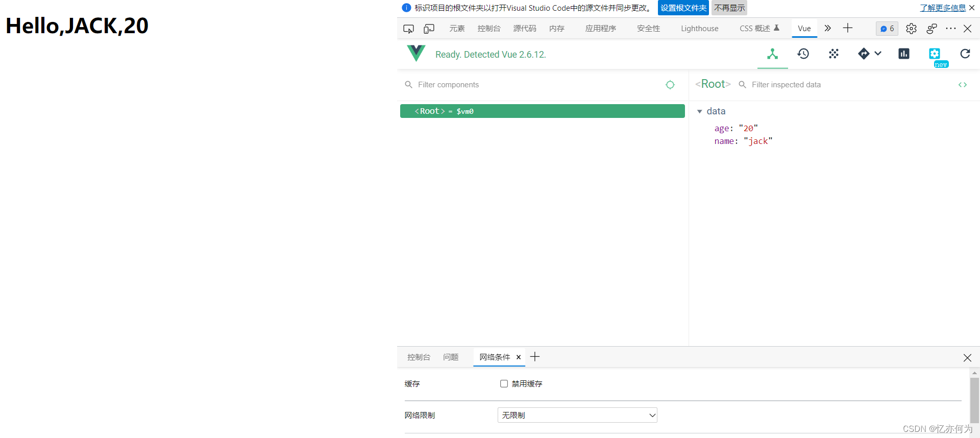Open the 应用程序 tab
980x438 pixels.
click(601, 29)
